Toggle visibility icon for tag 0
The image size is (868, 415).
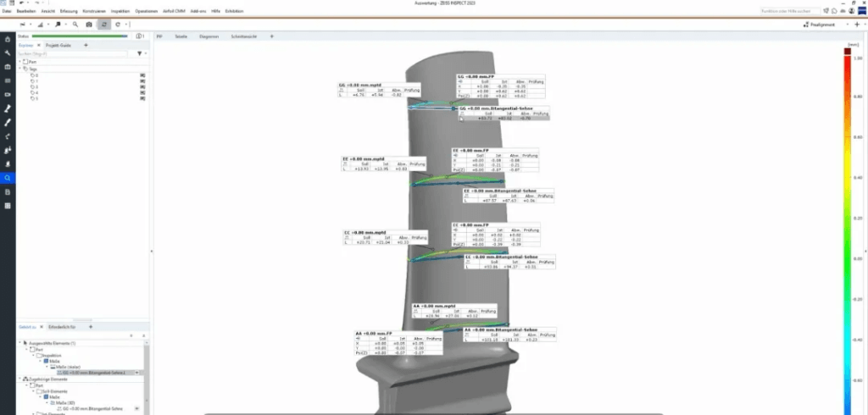[142, 75]
